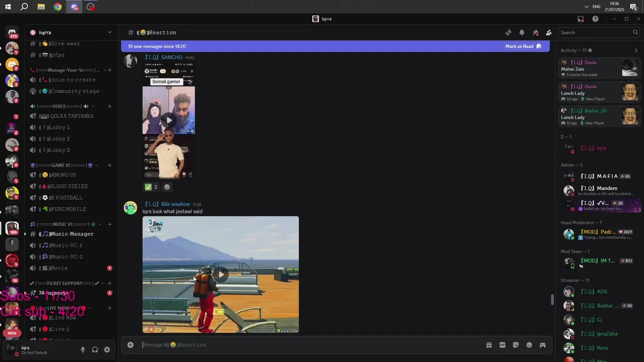Add a channel to GAME VC category
644x362 pixels.
tap(109, 165)
